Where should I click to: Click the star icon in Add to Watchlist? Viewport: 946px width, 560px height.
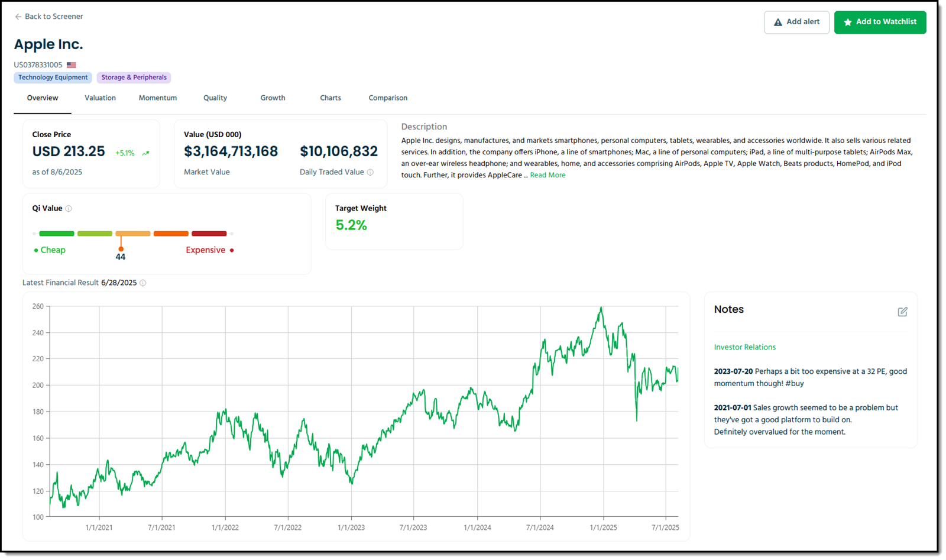[848, 22]
